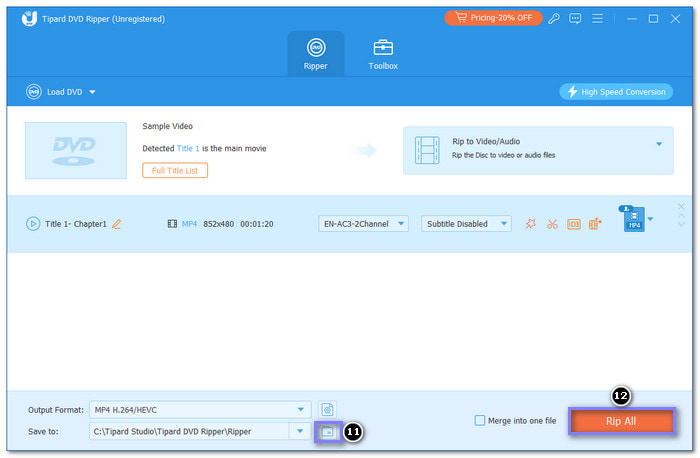
Task: Open Output Format MP4 H.264/HEVC dropdown
Action: 200,409
